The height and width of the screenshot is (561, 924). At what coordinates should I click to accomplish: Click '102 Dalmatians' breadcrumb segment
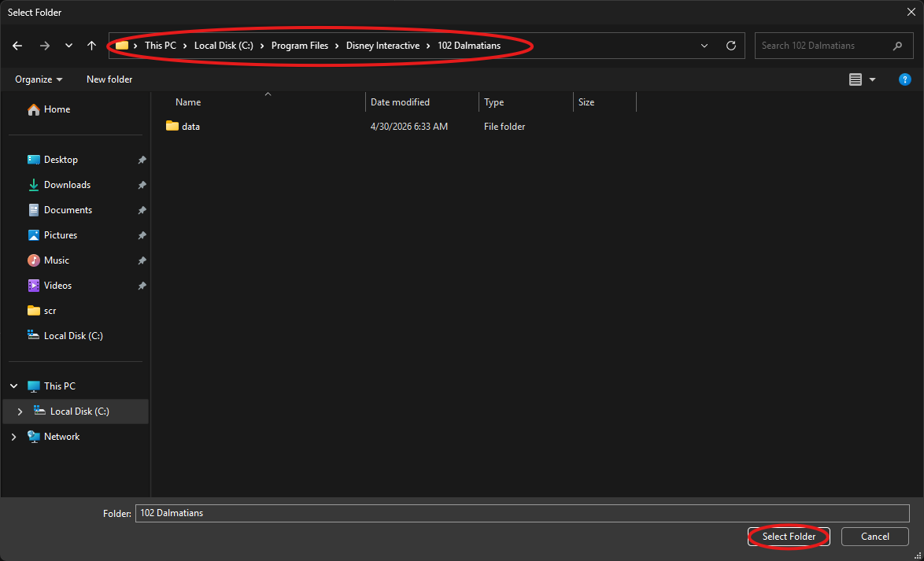(469, 46)
